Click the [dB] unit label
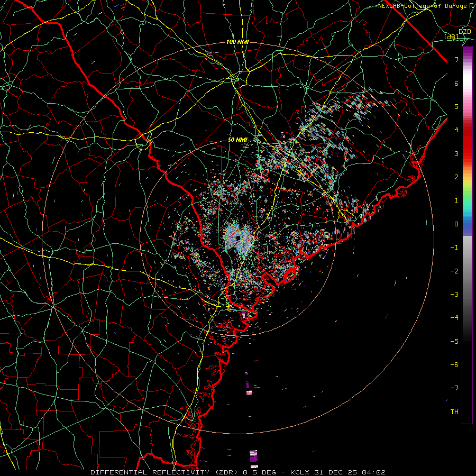This screenshot has height=476, width=476. click(452, 37)
